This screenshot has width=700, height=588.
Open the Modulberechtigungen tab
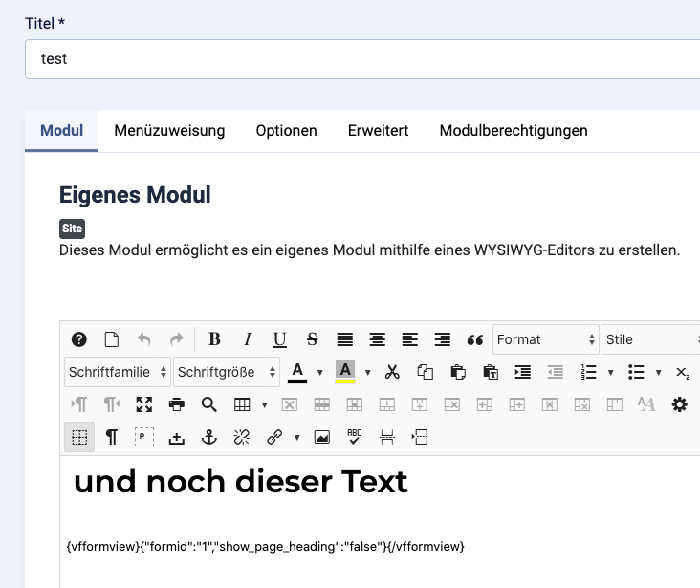[x=514, y=131]
